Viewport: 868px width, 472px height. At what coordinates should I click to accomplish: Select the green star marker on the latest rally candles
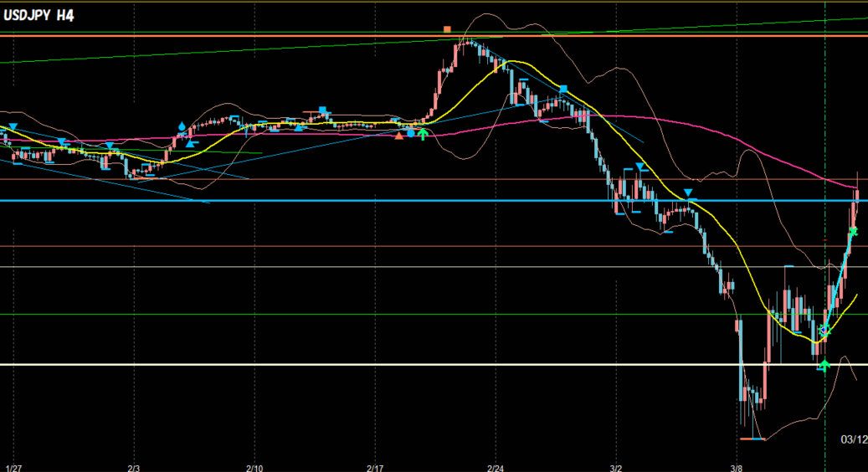(x=853, y=231)
